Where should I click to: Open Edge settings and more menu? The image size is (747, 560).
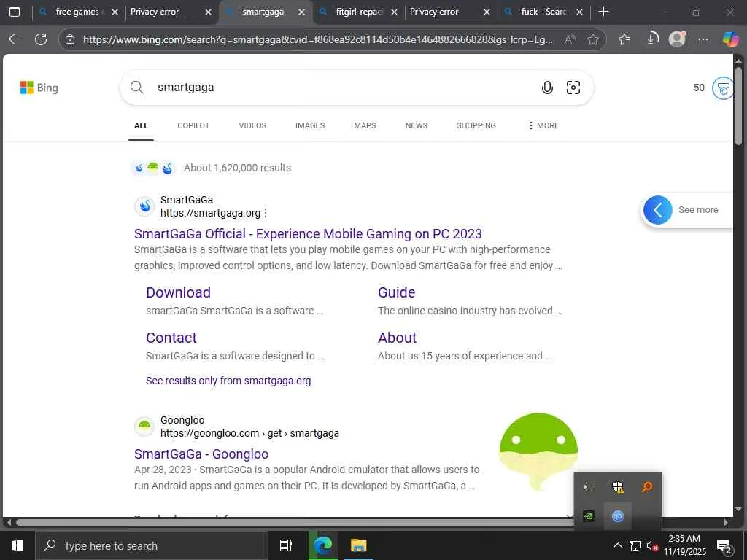[x=703, y=39]
